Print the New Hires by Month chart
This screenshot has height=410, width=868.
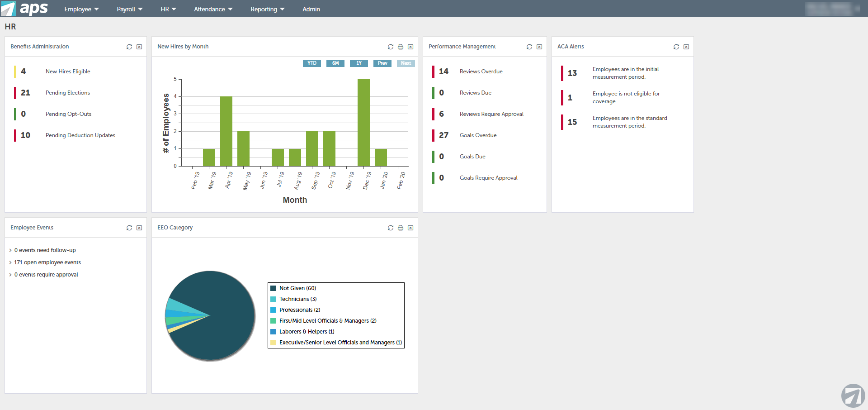401,47
